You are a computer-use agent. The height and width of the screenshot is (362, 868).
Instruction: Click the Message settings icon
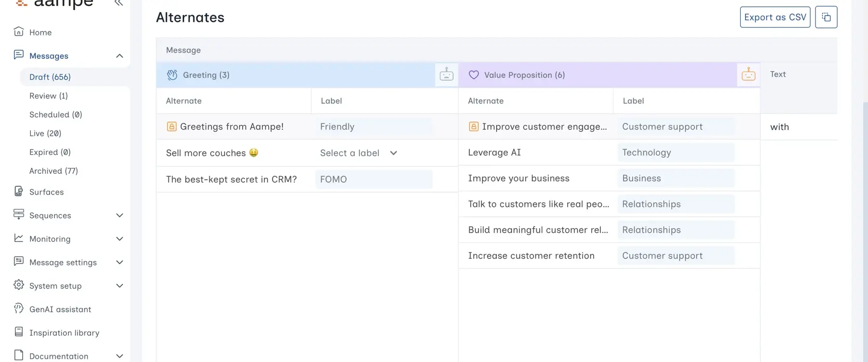(19, 262)
